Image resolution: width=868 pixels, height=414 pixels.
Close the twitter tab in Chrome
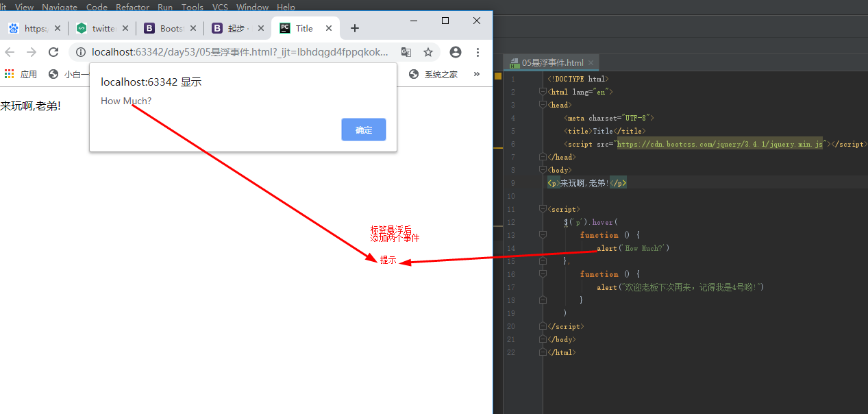[125, 28]
